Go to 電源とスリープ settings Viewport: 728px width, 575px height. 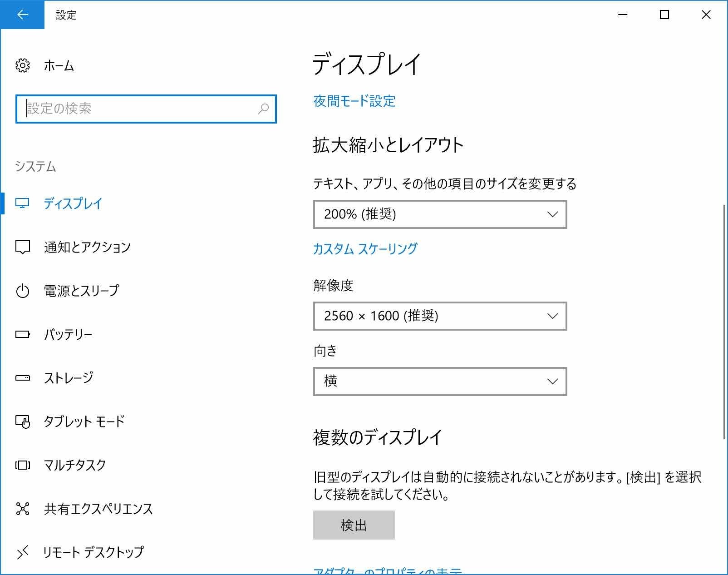pyautogui.click(x=82, y=291)
